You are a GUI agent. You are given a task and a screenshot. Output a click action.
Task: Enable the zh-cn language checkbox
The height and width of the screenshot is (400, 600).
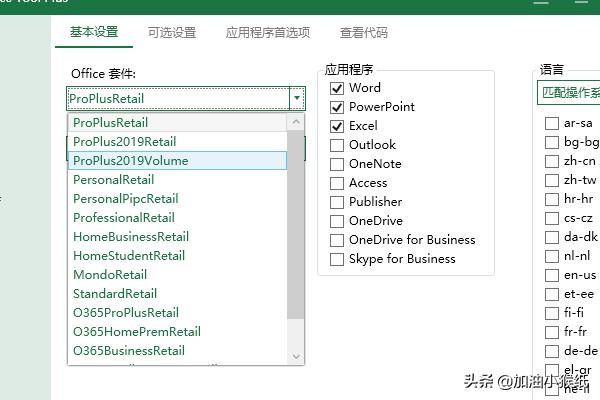pyautogui.click(x=552, y=162)
